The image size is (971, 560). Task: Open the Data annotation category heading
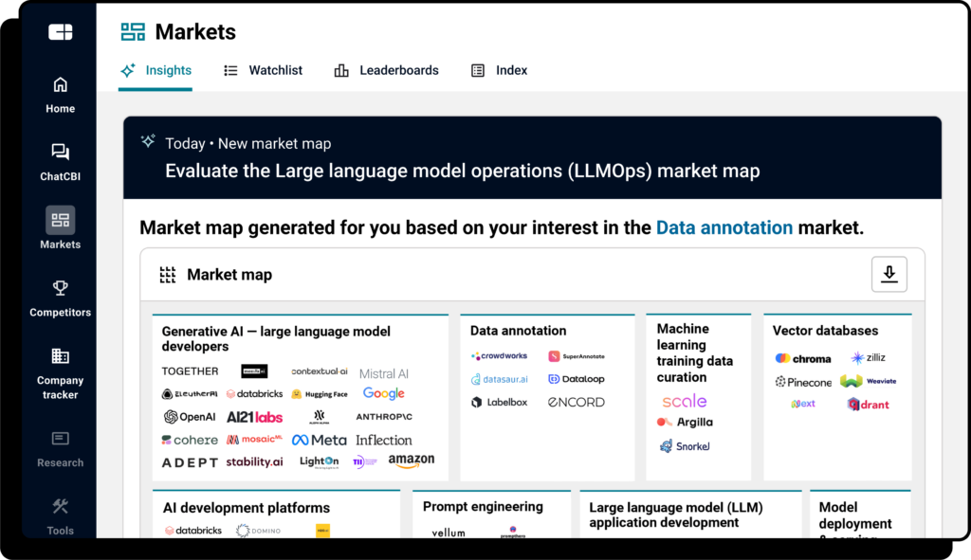(x=518, y=331)
